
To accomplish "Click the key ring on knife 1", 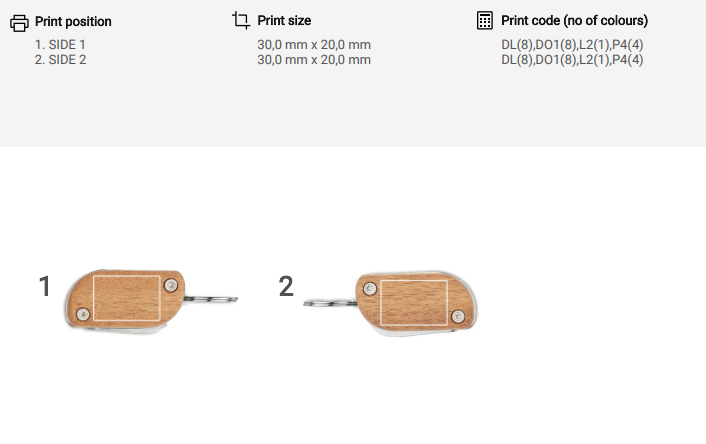I will 216,296.
